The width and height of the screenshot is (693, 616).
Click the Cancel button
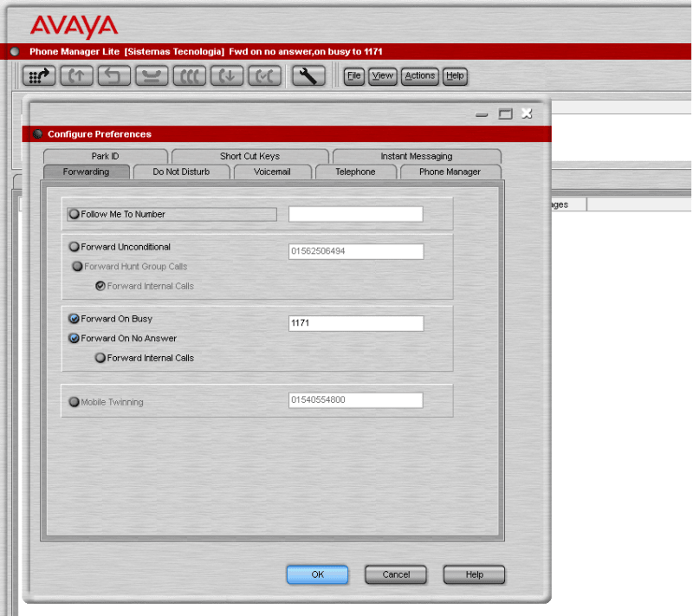[x=396, y=574]
